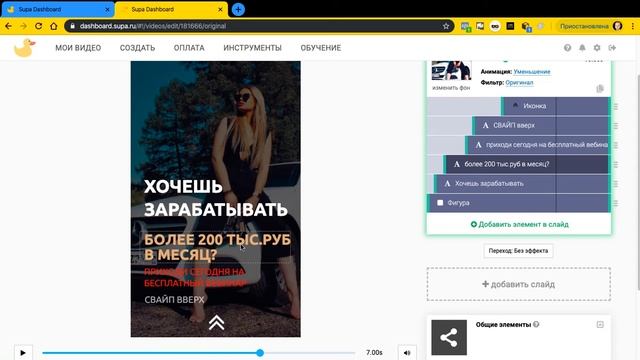Open the help question mark icon
Viewport: 640px width, 360px height.
point(567,48)
